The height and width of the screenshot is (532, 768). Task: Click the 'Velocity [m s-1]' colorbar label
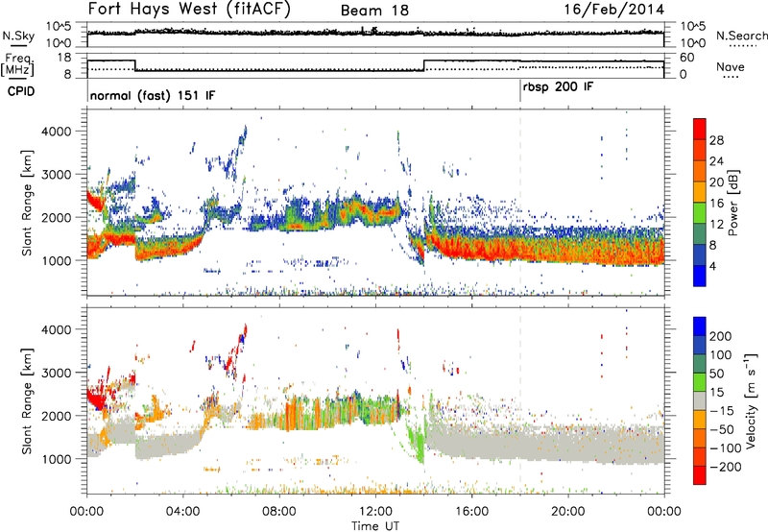[x=751, y=400]
